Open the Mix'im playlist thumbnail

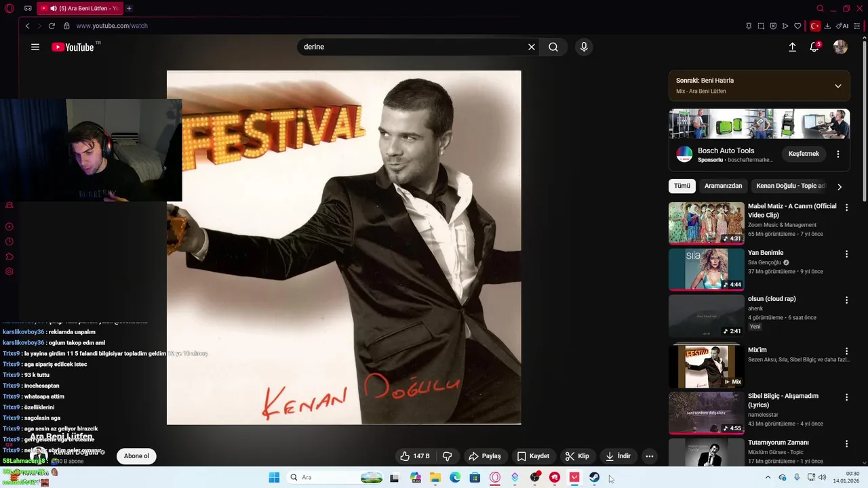pos(706,367)
